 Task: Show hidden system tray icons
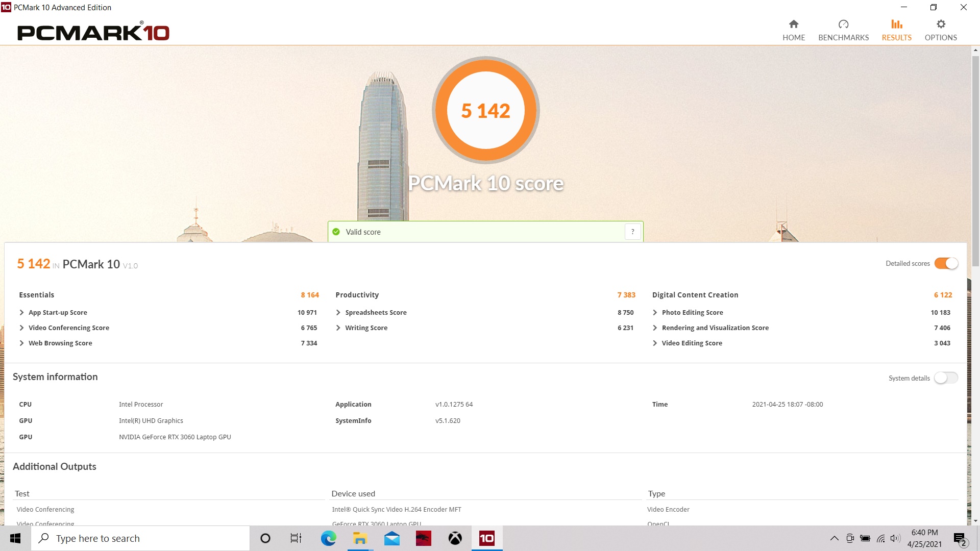[x=834, y=538]
